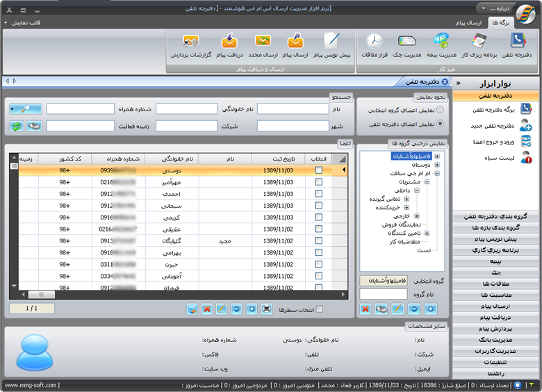This screenshot has width=542, height=392.
Task: Open ورود و خروج اعضا import/export
Action: [502, 142]
